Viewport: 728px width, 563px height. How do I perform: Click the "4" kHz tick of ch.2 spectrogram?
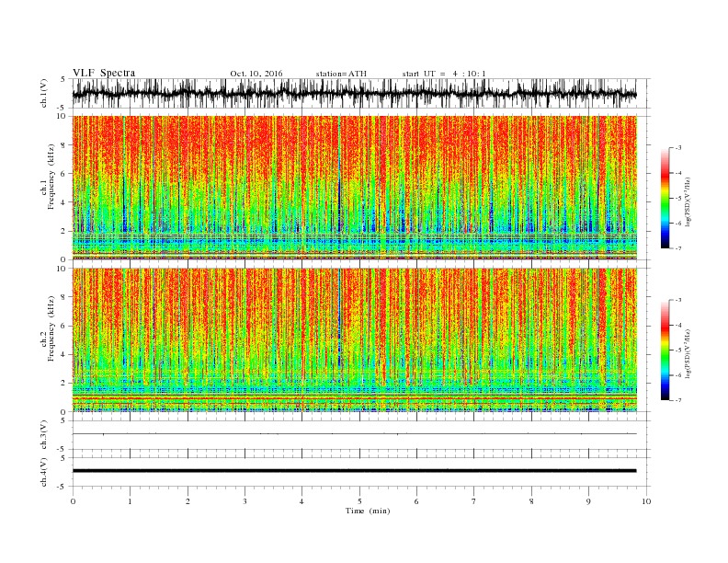[64, 355]
